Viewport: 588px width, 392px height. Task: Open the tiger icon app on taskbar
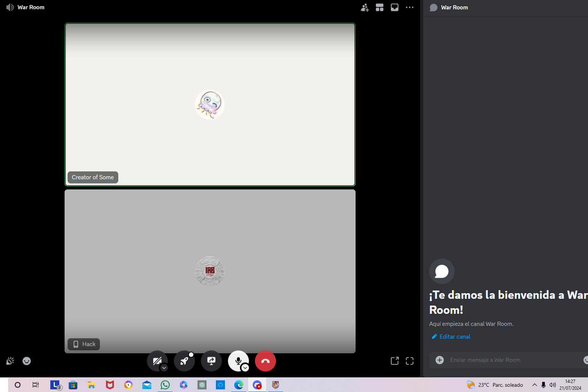(x=276, y=385)
